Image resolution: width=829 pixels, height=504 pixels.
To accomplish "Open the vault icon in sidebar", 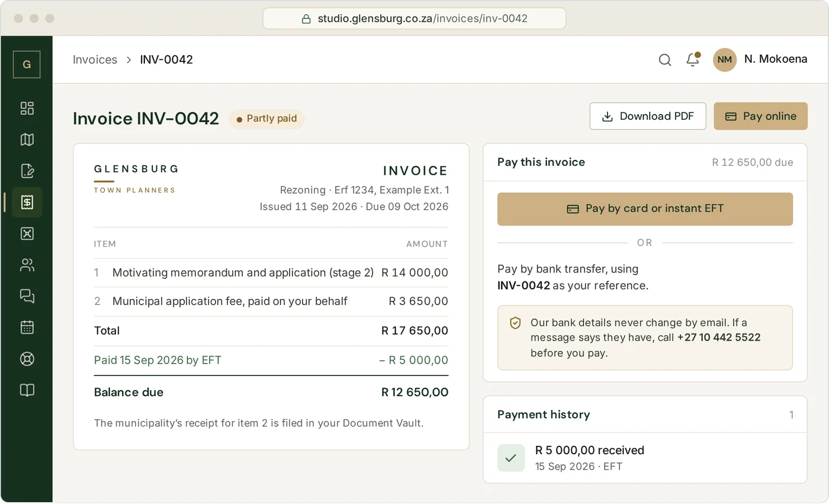I will point(27,233).
